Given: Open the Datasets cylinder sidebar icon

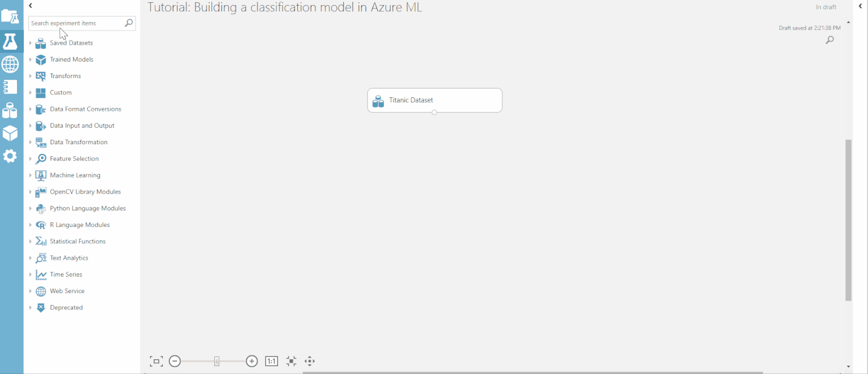Looking at the screenshot, I should pos(10,110).
